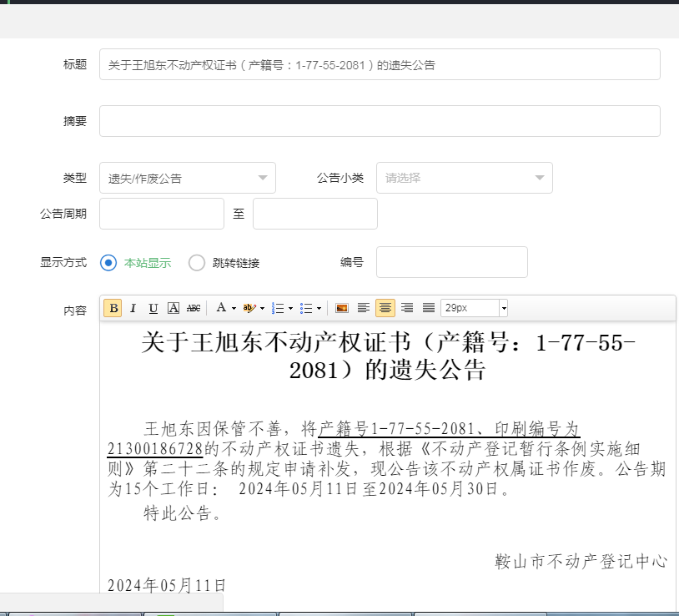Click the underlined 21300186728 number in body
The image size is (679, 616).
(155, 449)
